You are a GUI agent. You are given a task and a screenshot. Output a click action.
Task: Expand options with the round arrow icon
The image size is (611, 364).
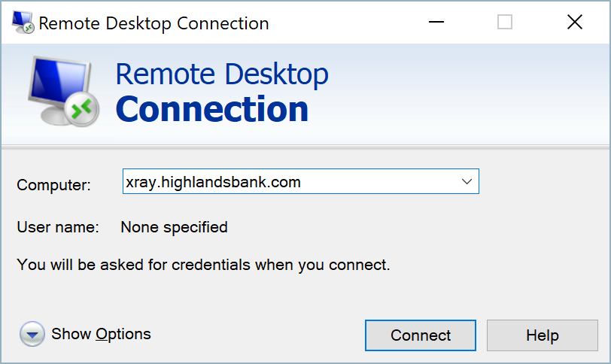32,335
